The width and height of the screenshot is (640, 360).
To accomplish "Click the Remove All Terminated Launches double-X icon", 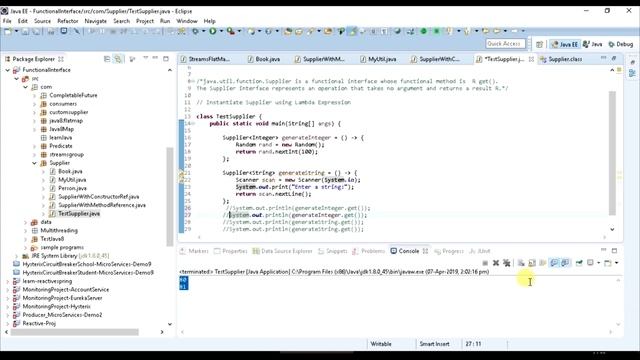I will coord(507,263).
